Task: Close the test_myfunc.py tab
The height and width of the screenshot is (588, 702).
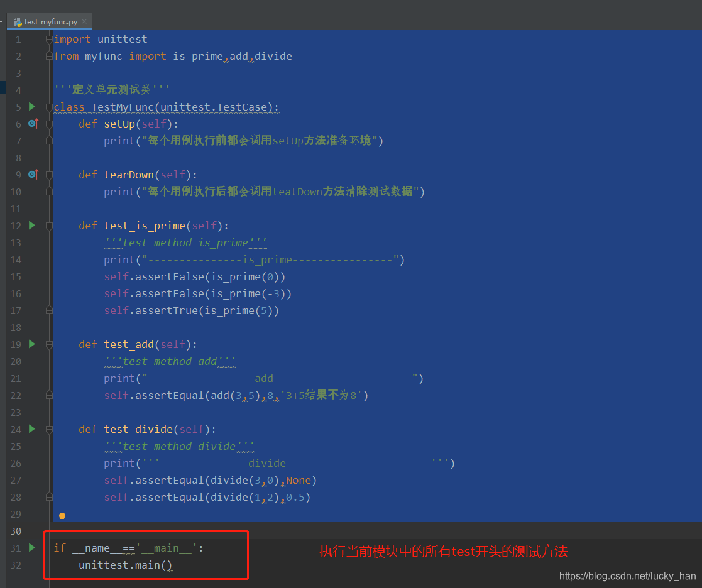Action: 84,21
